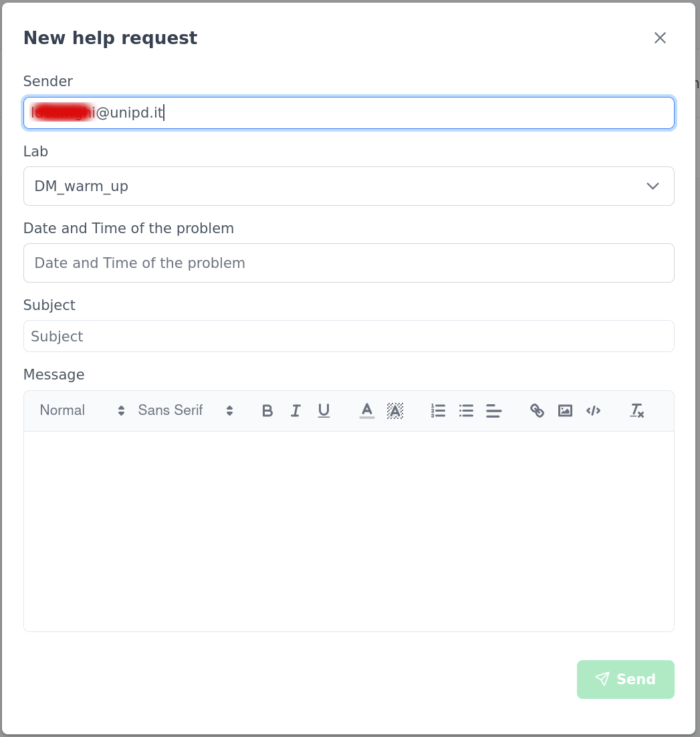Toggle underline formatting in message toolbar
Viewport: 700px width, 737px height.
(x=324, y=411)
